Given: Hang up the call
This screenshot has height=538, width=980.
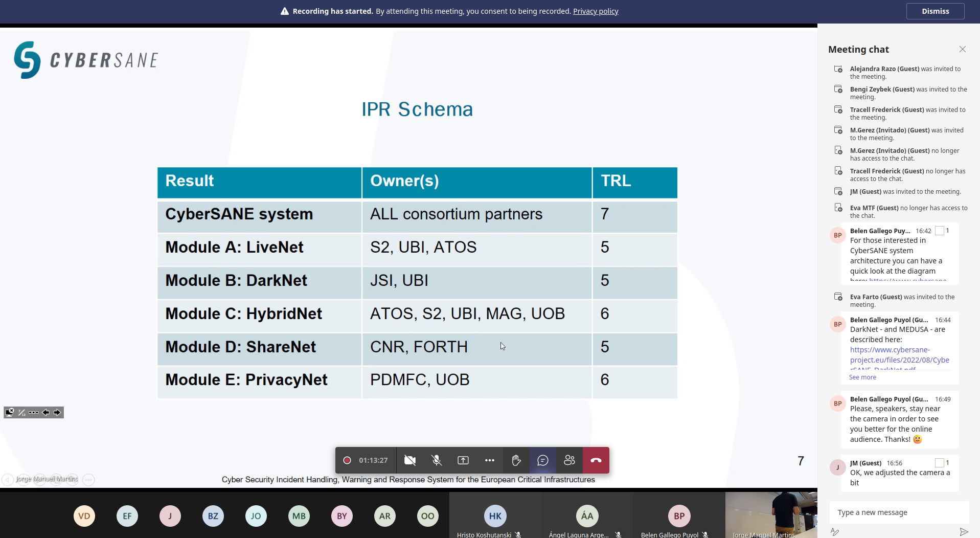Looking at the screenshot, I should click(596, 460).
